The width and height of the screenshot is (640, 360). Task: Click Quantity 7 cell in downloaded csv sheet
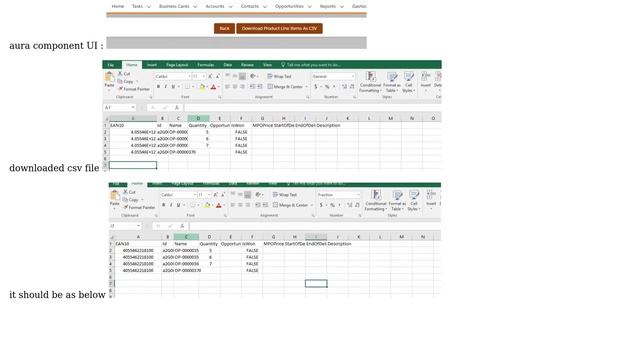point(198,145)
